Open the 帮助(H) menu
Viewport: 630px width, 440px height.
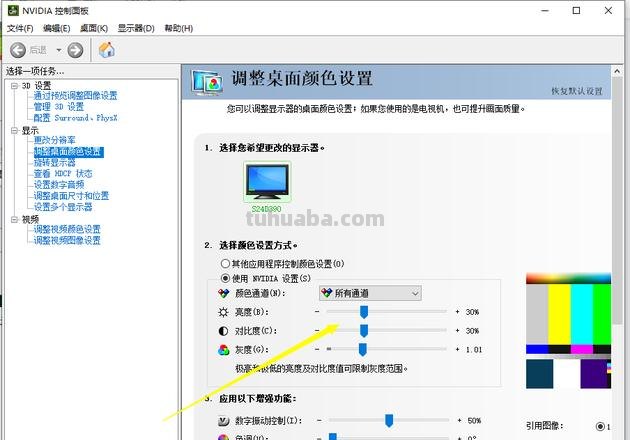[179, 28]
